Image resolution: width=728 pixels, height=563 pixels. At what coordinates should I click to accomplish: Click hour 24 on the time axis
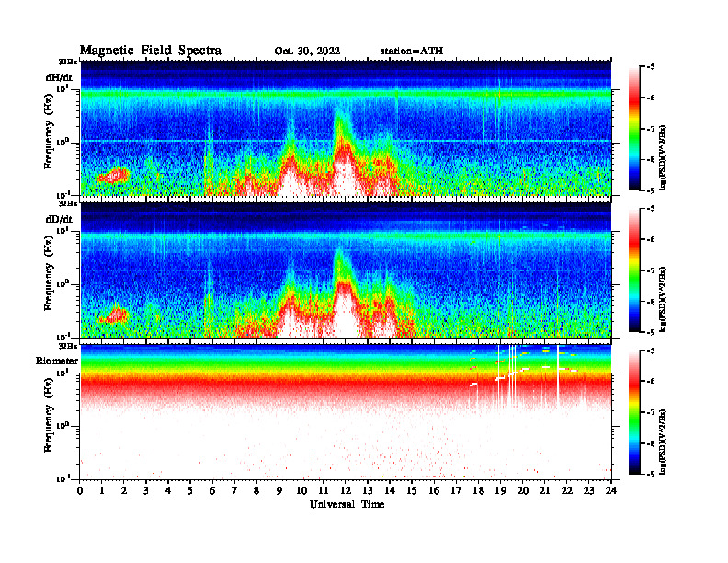pos(611,491)
